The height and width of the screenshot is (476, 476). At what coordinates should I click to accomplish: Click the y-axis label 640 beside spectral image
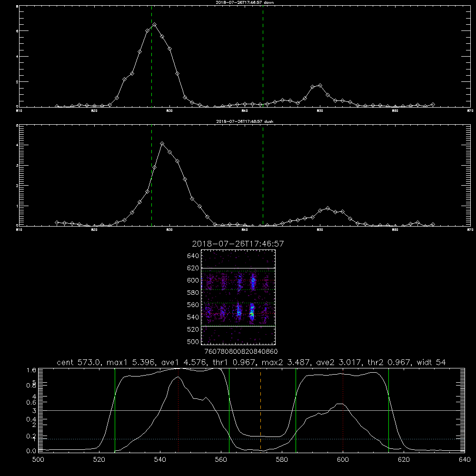[193, 256]
